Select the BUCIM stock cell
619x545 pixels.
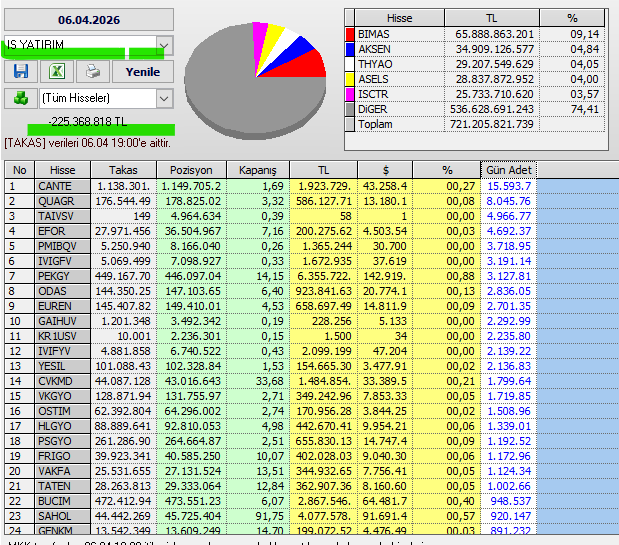[62, 501]
